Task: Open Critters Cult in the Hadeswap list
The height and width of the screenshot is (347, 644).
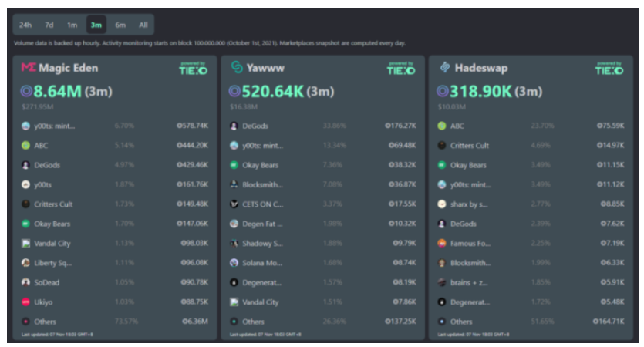Action: 470,146
